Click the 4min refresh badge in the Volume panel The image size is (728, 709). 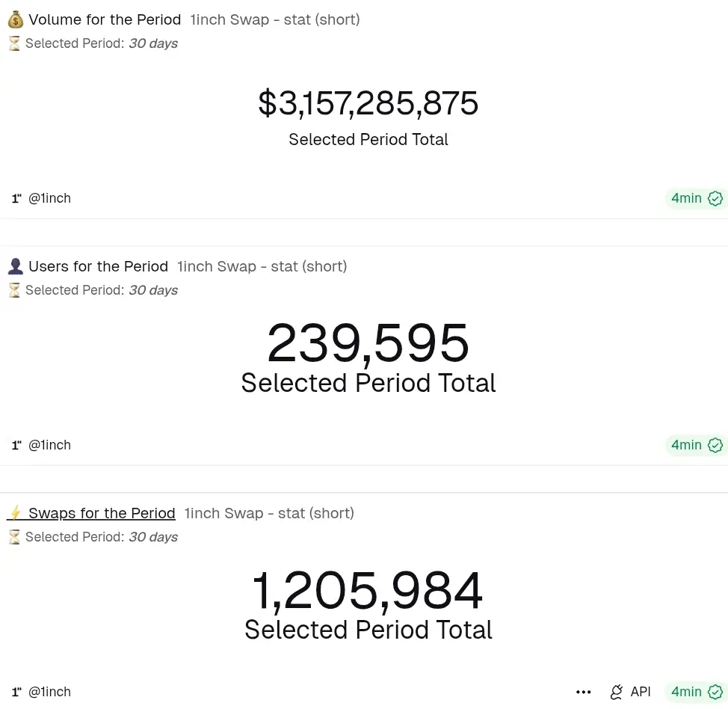[x=686, y=198]
